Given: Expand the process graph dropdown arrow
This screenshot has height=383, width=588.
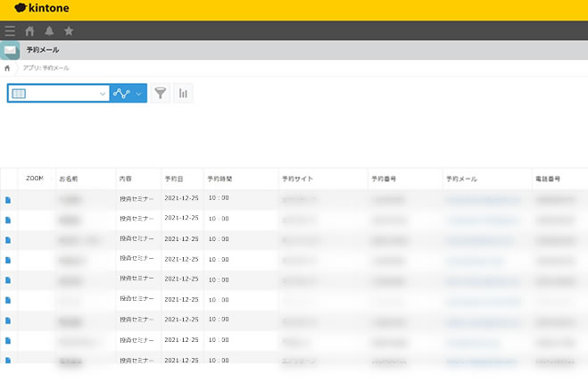Looking at the screenshot, I should [x=138, y=94].
